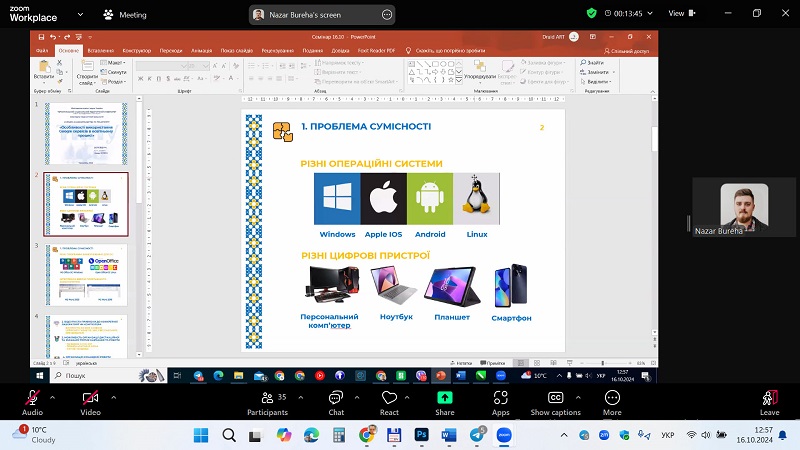
Task: Open Показ слайдів ribbon tab
Action: pyautogui.click(x=237, y=51)
